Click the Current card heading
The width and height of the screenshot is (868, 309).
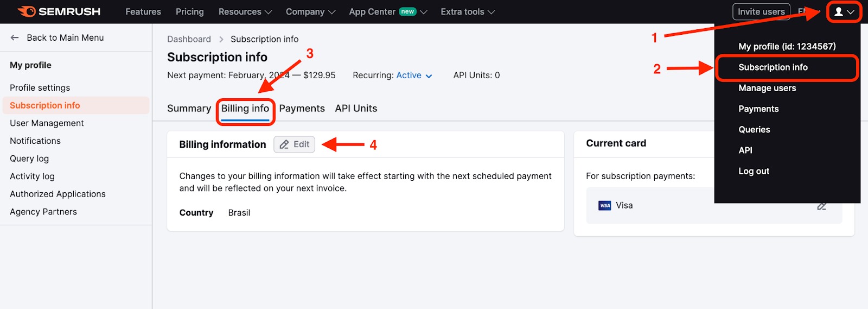(x=616, y=143)
